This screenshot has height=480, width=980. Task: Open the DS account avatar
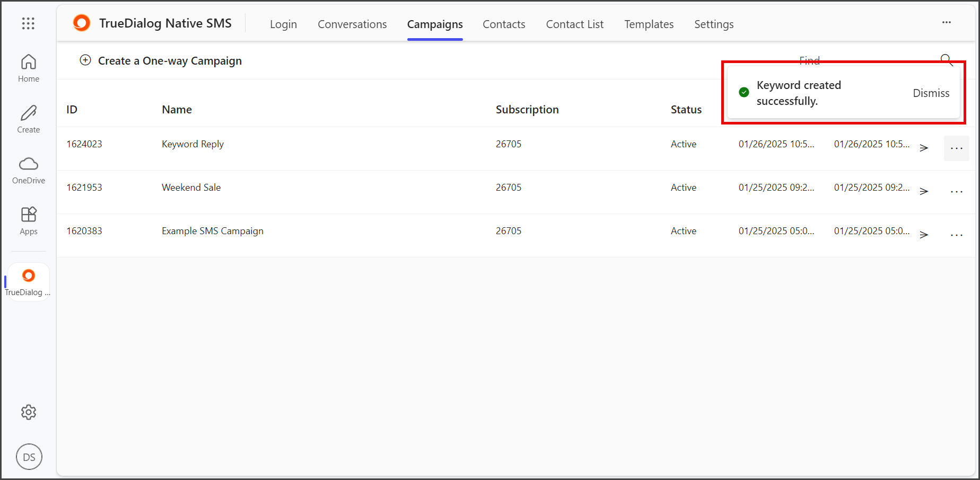pyautogui.click(x=29, y=457)
